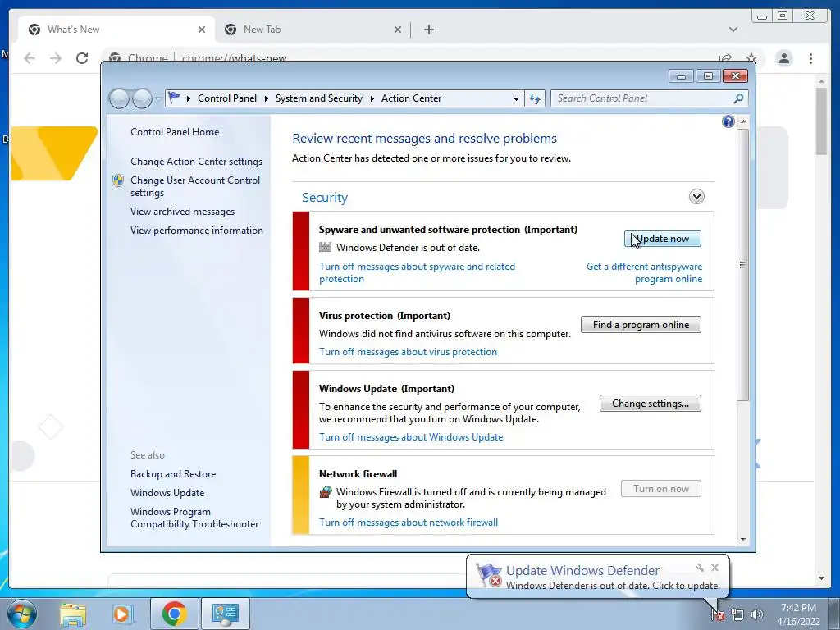
Task: Open View archived messages link
Action: (x=183, y=212)
